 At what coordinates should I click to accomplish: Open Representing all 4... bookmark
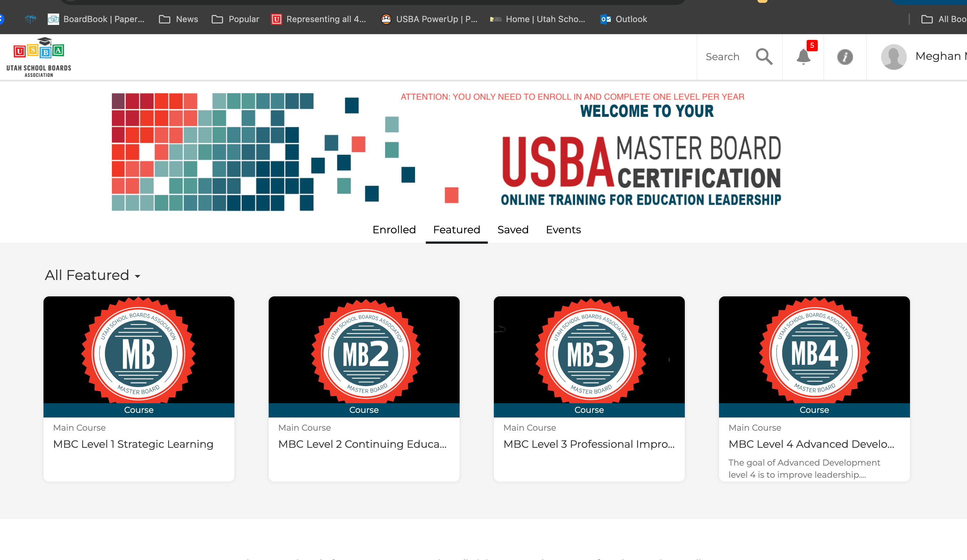[x=319, y=19]
